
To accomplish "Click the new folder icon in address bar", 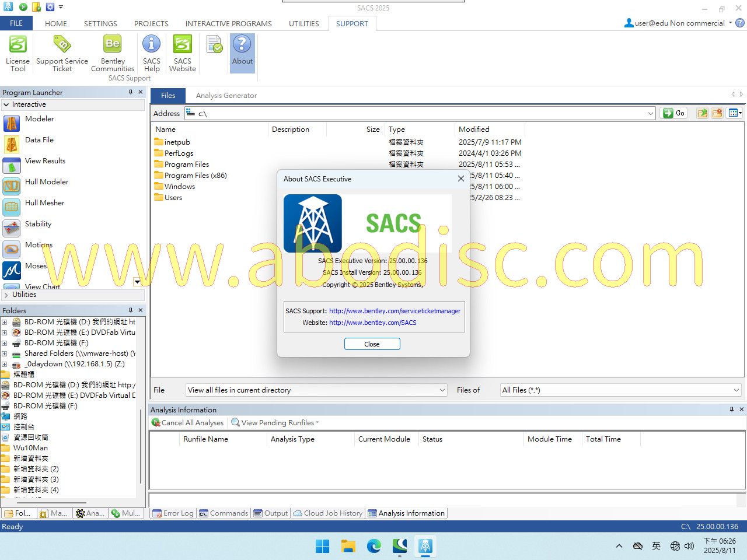I will tap(717, 113).
